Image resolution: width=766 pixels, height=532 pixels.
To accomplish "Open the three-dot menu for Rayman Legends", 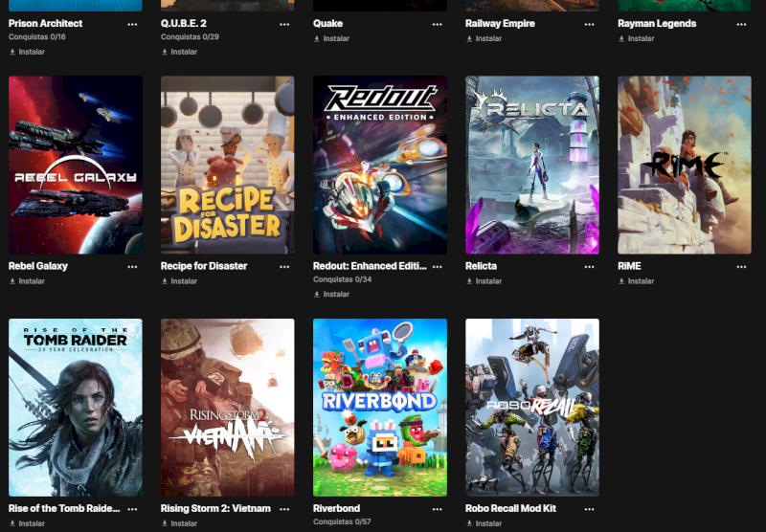I will tap(741, 25).
